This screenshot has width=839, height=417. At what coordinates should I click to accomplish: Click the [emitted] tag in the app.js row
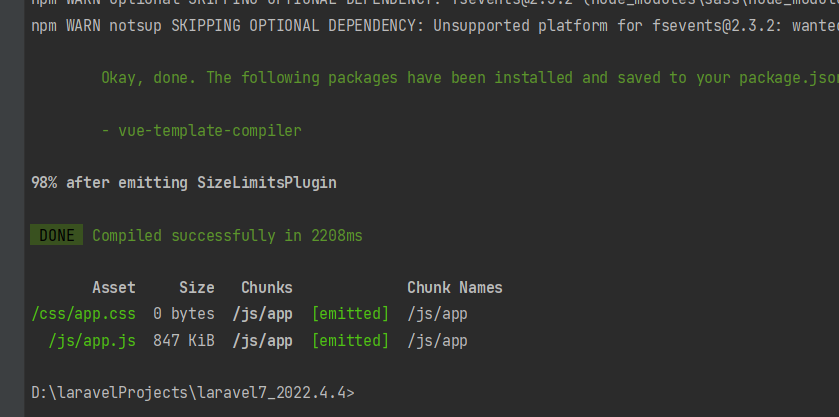coord(350,340)
